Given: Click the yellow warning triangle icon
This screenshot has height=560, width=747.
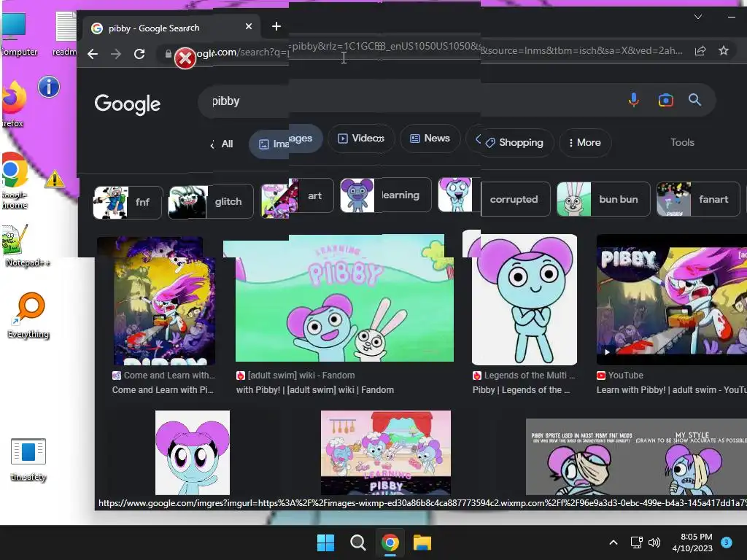Looking at the screenshot, I should 54,179.
